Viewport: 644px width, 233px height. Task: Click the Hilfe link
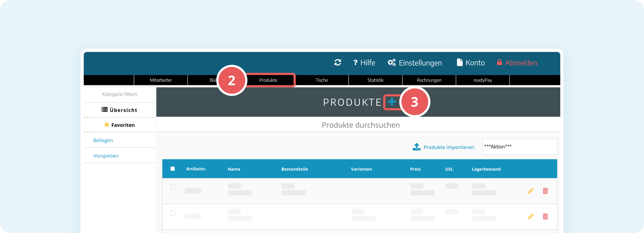368,63
